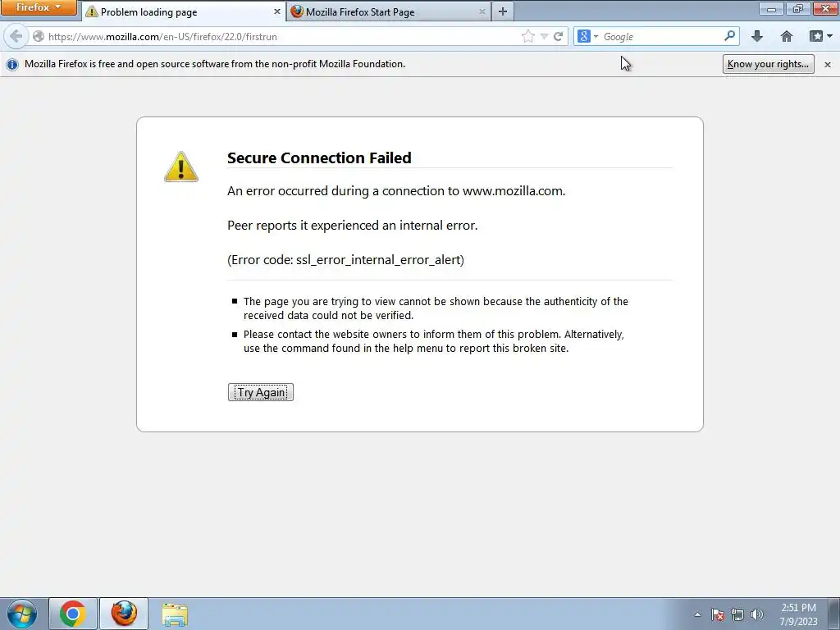This screenshot has width=840, height=630.
Task: Click the Try Again button
Action: coord(260,392)
